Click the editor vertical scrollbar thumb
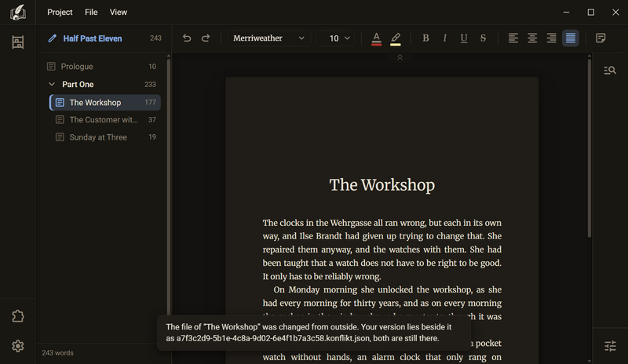 point(590,148)
